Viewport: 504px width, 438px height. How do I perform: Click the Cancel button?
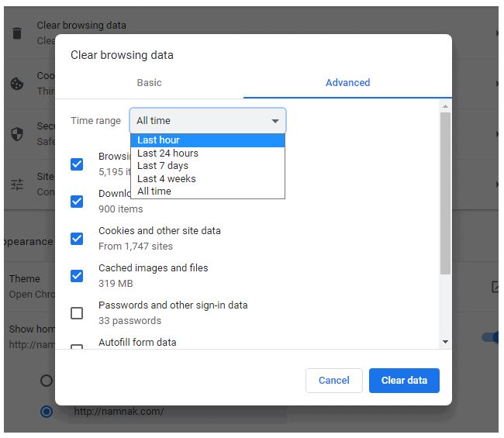pyautogui.click(x=334, y=381)
